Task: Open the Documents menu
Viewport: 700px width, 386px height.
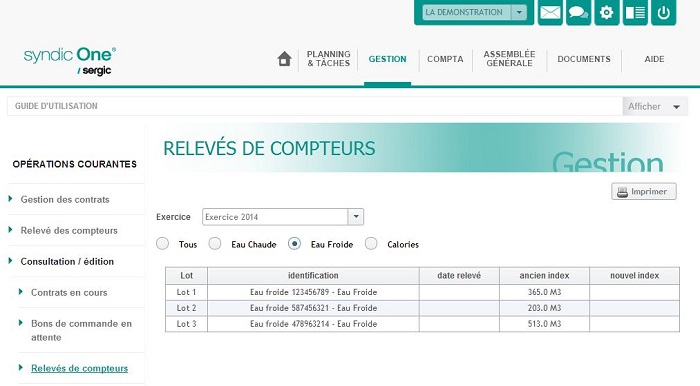Action: coord(584,59)
